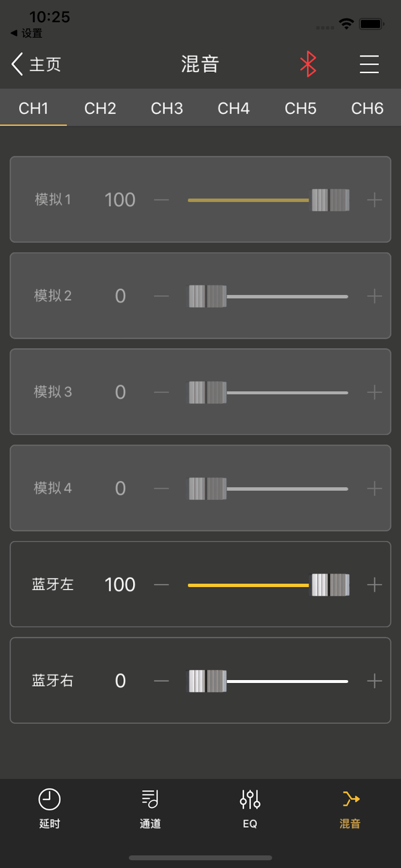Return to 主页 via the back button
Image resolution: width=401 pixels, height=868 pixels.
[x=37, y=64]
